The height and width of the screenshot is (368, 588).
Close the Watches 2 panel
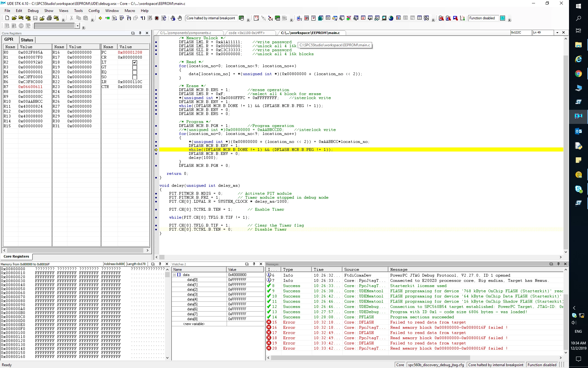(x=261, y=264)
